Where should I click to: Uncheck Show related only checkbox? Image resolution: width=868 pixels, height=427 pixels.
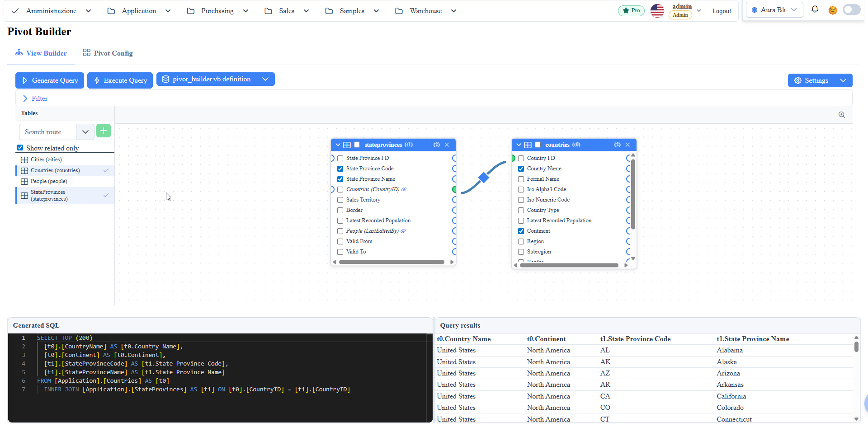pyautogui.click(x=20, y=148)
